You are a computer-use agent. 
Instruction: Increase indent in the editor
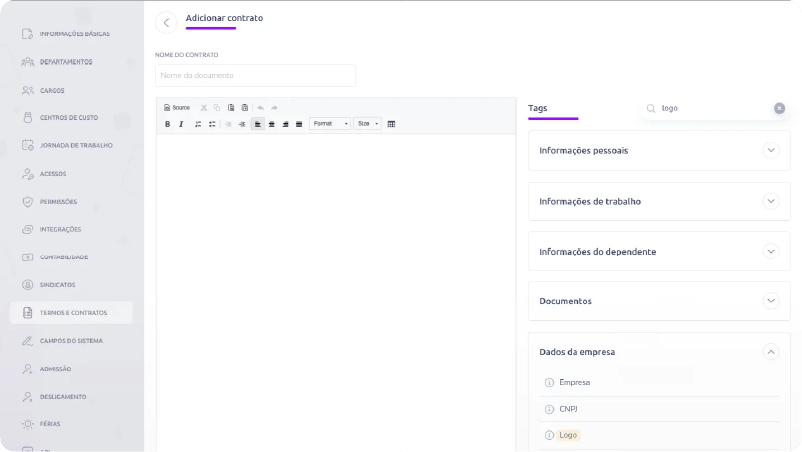242,124
